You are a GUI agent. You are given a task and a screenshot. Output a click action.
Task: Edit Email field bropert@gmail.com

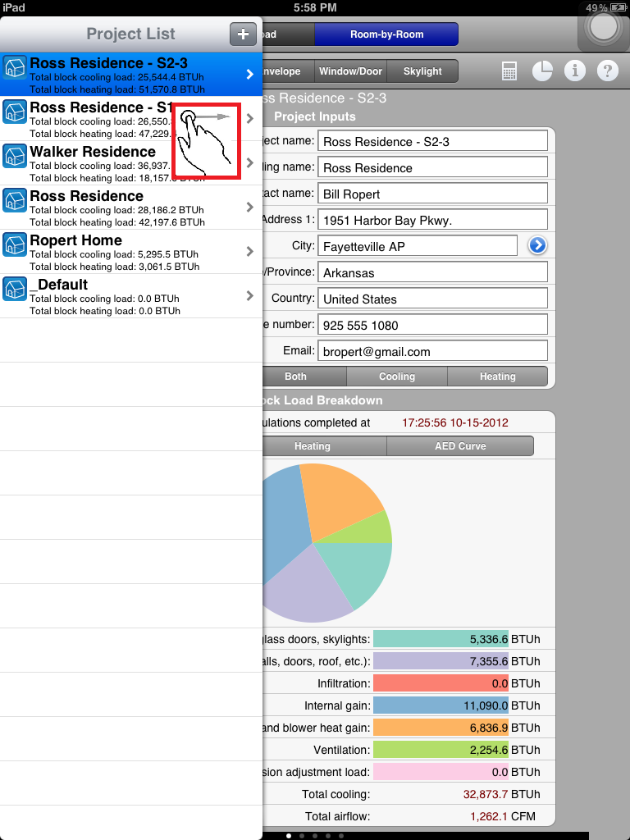coord(433,351)
